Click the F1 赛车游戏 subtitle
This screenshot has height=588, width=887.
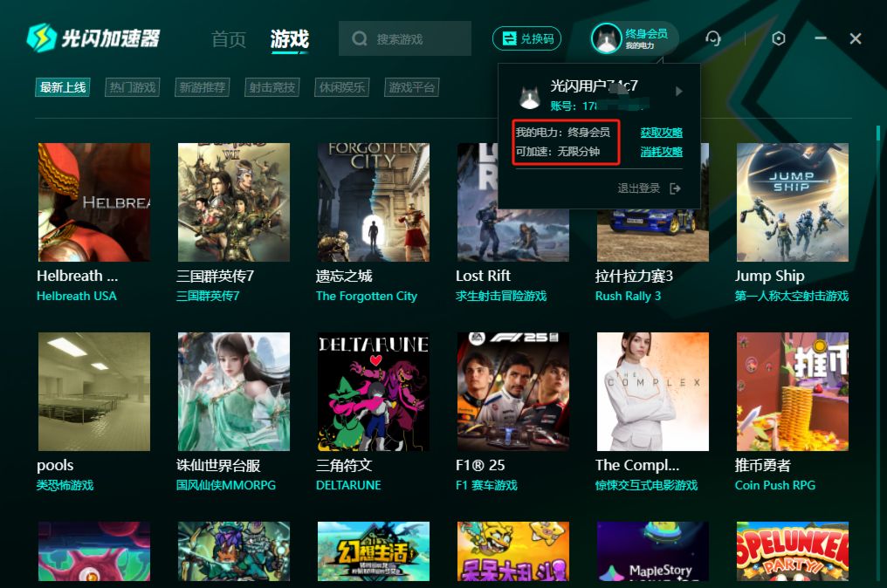point(486,485)
